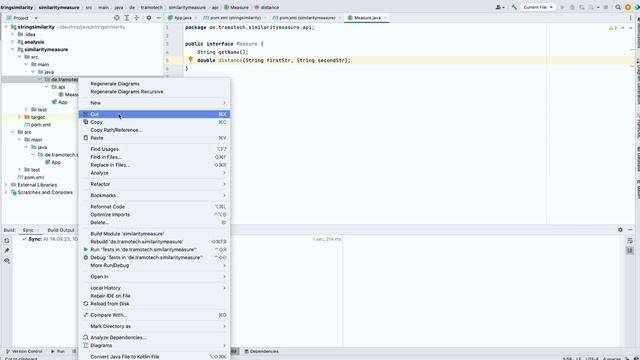Click the Sync re-run icon in Build panel
The image size is (640, 360).
pos(7,240)
